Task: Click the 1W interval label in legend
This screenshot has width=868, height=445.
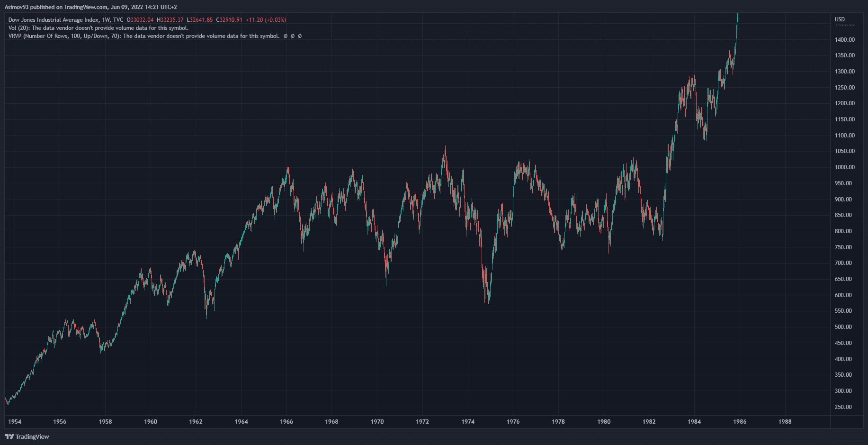Action: pos(106,20)
